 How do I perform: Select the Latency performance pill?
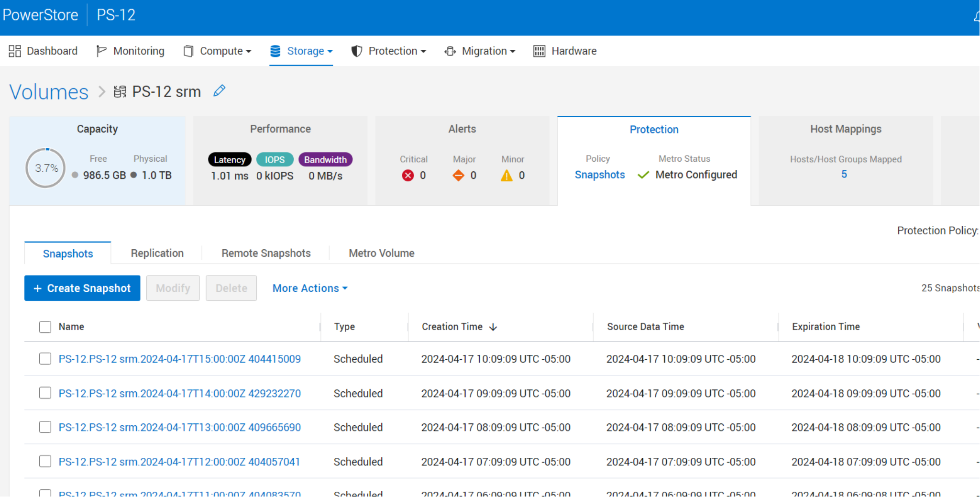230,160
